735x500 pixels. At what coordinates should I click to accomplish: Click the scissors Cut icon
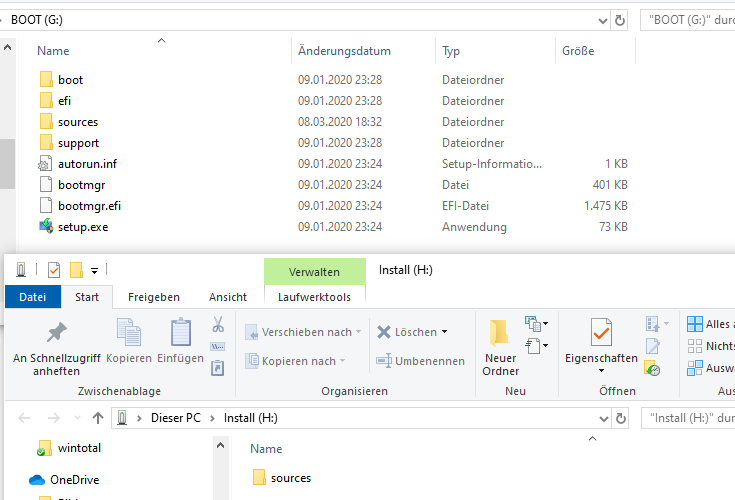[x=218, y=324]
